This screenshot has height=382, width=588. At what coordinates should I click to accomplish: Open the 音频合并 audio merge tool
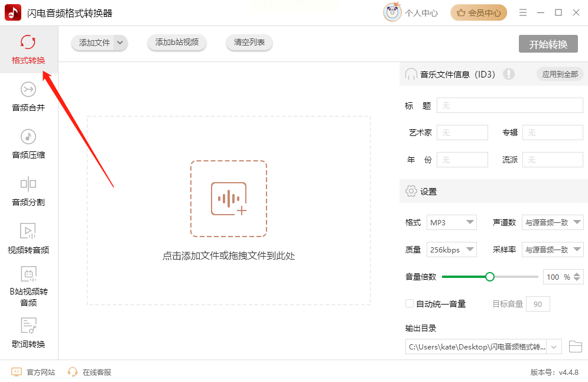28,97
